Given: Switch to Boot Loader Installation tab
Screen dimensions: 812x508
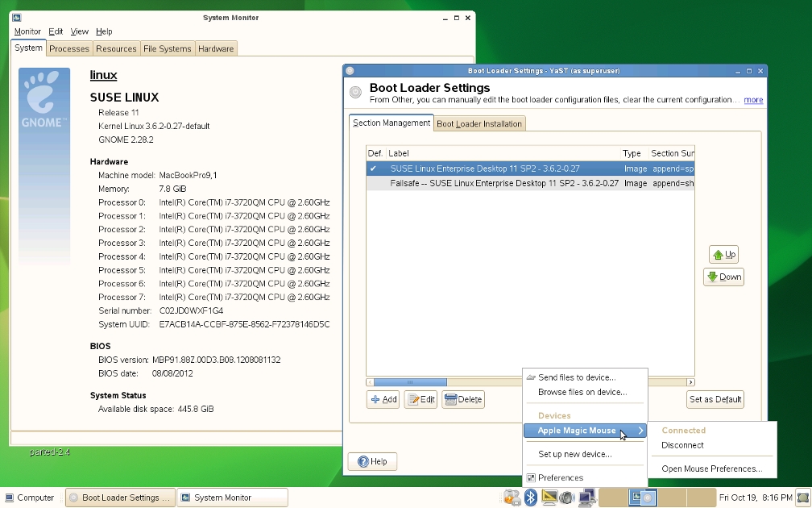Looking at the screenshot, I should point(479,124).
